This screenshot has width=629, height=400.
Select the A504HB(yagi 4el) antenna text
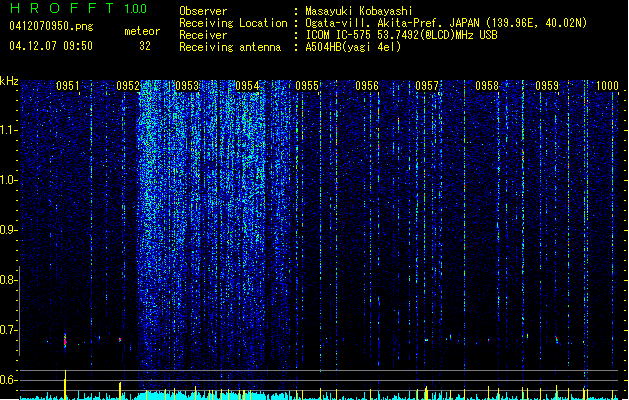coord(353,47)
